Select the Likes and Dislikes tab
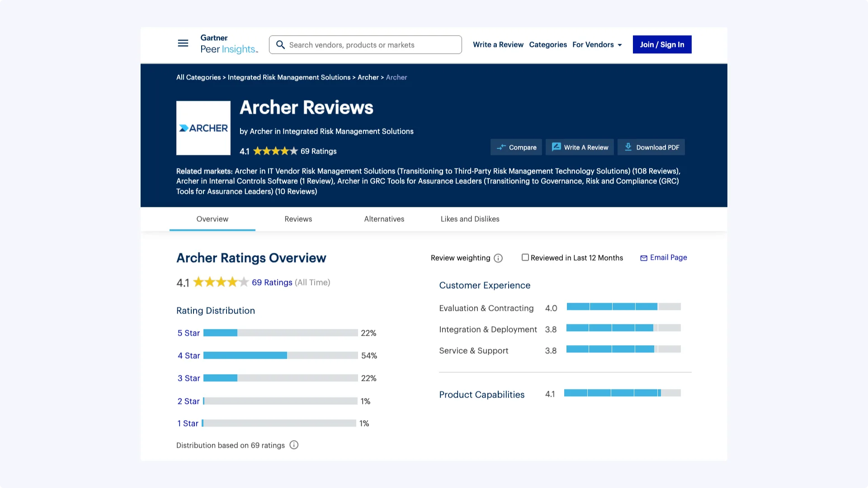Viewport: 868px width, 488px height. point(470,219)
